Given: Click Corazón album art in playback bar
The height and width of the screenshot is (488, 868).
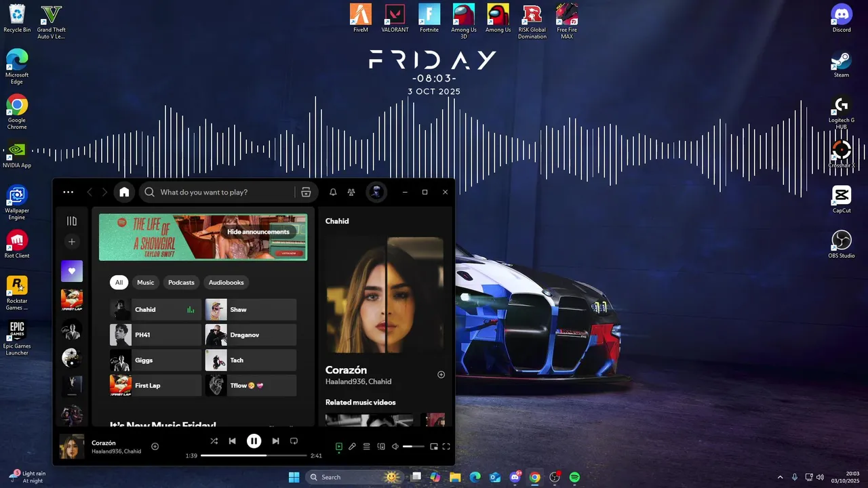Looking at the screenshot, I should pos(72,447).
